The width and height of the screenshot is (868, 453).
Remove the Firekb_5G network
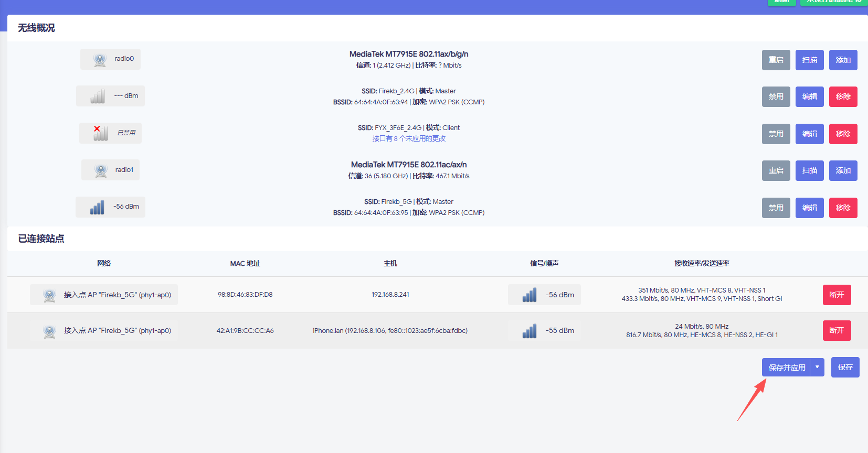(843, 208)
